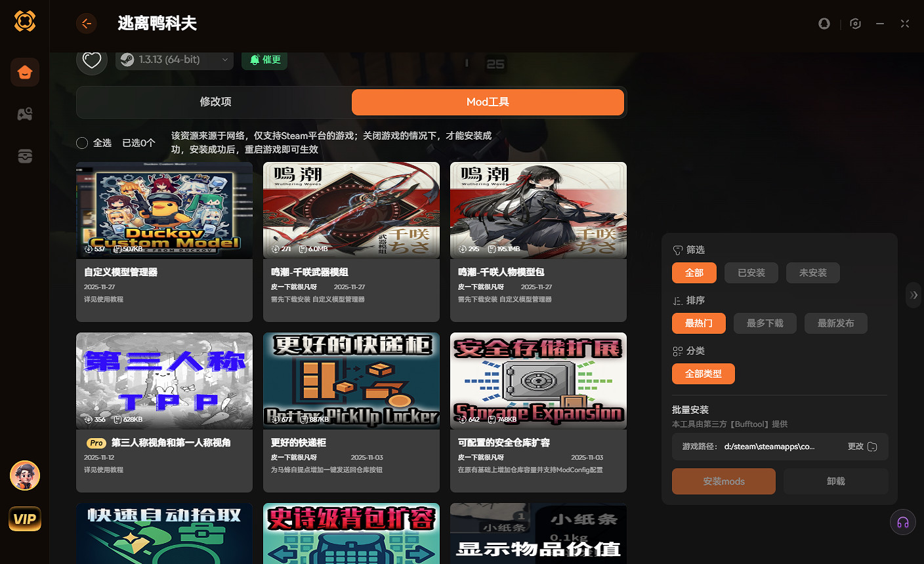The height and width of the screenshot is (564, 924).
Task: Collapse the filter panel with the chevron
Action: [x=913, y=294]
